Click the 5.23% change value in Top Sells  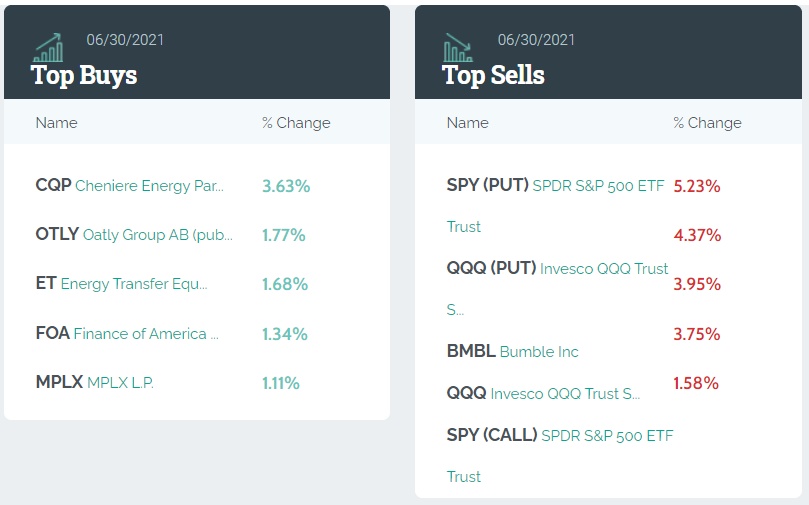click(697, 186)
